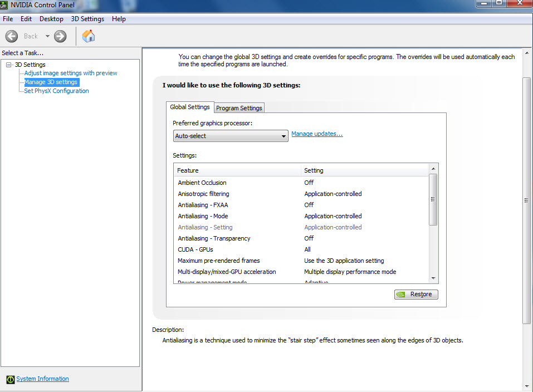The height and width of the screenshot is (392, 533).
Task: Click main panel scroll-down arrow
Action: tap(527, 386)
